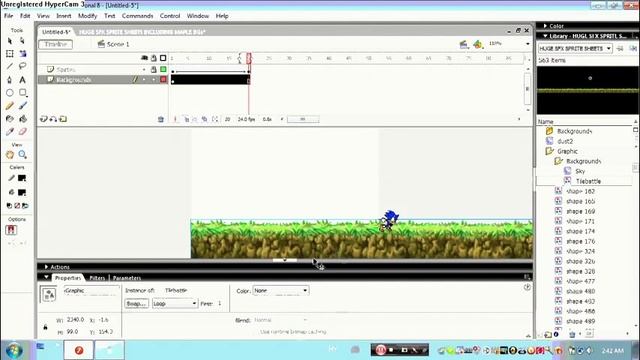The height and width of the screenshot is (360, 640).
Task: Select the Untitled-5 document tab
Action: point(56,31)
